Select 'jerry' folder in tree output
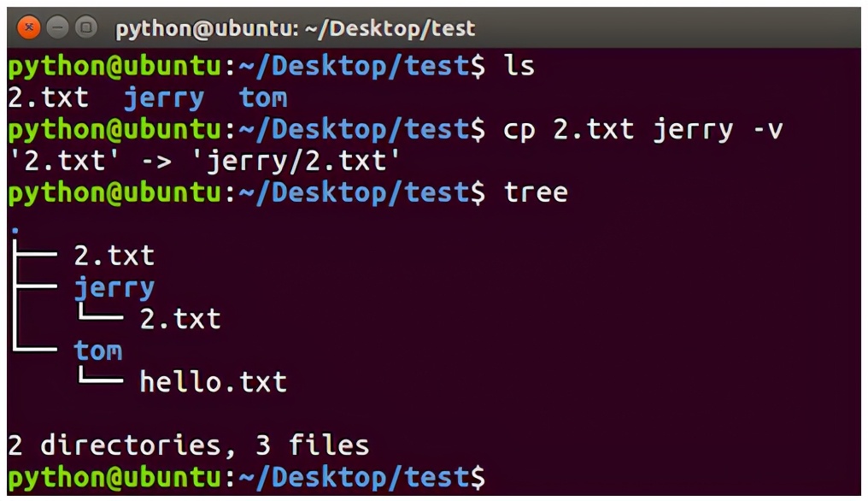868x501 pixels. tap(114, 288)
